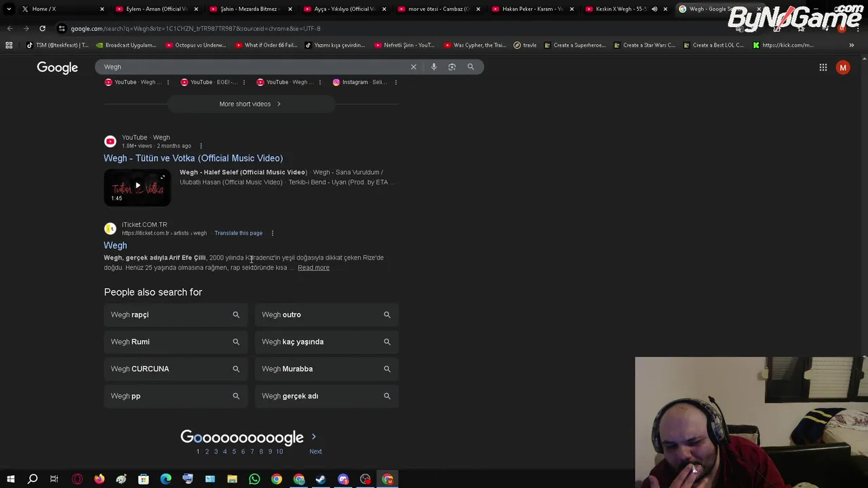Open the iTicket Wegh result title

point(115,245)
